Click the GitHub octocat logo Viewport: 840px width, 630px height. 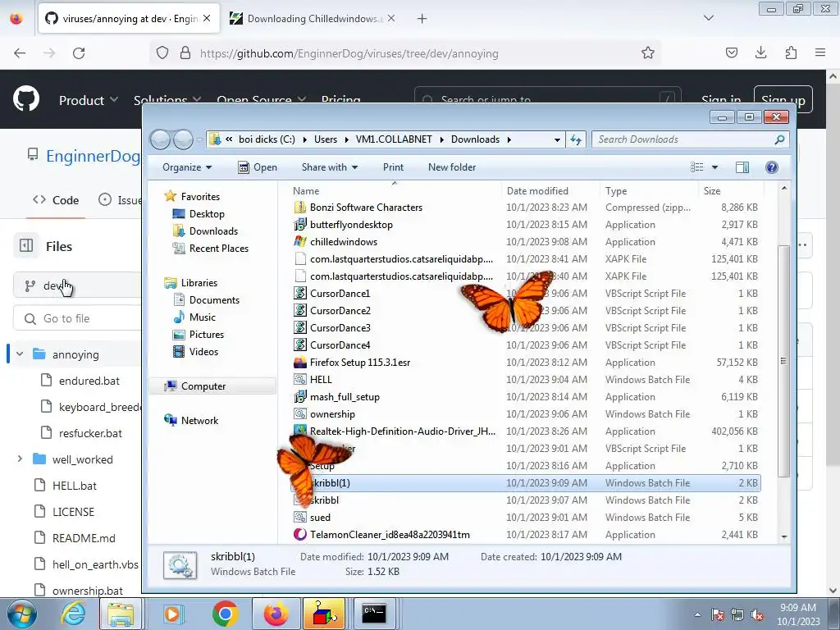26,98
